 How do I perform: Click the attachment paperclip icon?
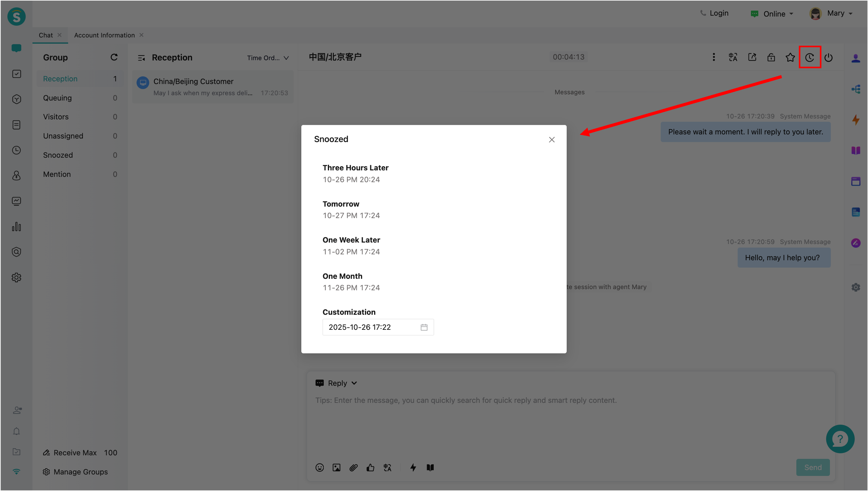(x=353, y=468)
